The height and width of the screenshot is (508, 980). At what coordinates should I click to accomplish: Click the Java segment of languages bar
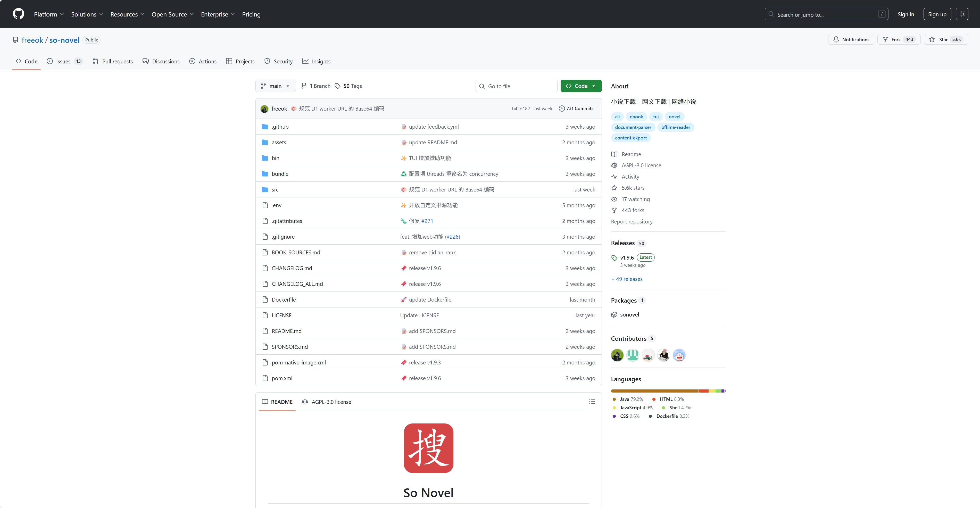click(654, 391)
